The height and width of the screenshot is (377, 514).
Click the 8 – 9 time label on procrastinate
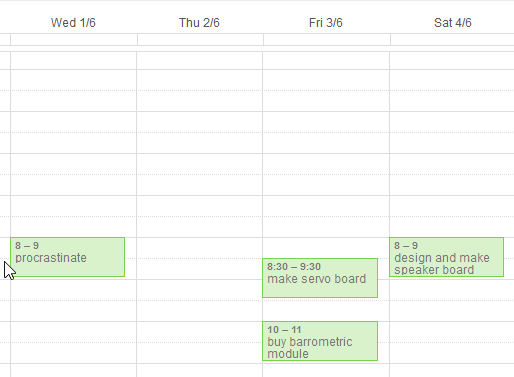click(27, 246)
